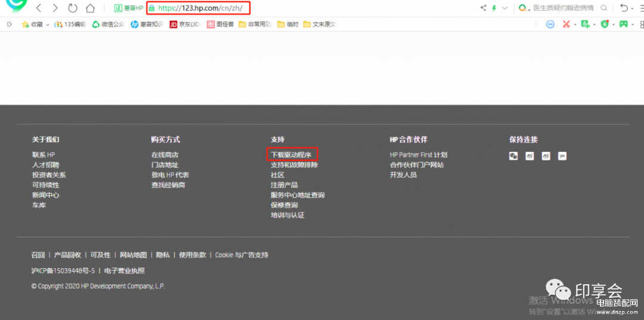Open the 社区 link

coord(277,175)
